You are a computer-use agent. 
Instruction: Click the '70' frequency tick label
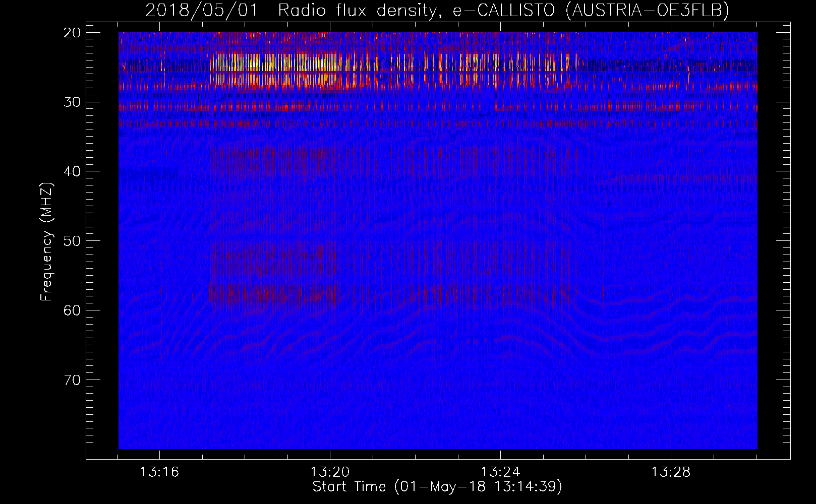point(73,380)
